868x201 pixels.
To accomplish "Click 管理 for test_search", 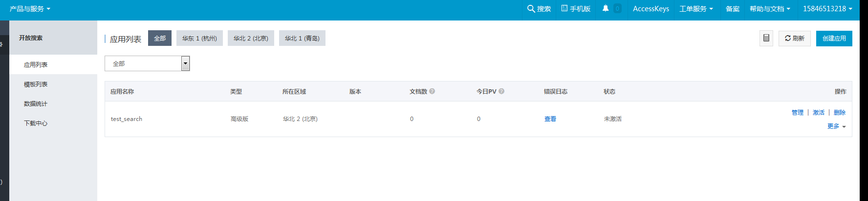I will (x=798, y=113).
